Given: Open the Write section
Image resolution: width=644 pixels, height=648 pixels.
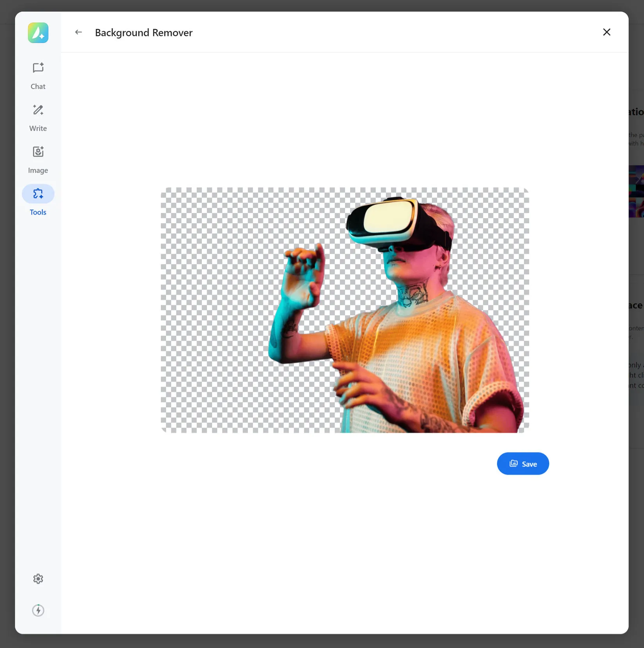Looking at the screenshot, I should tap(38, 118).
